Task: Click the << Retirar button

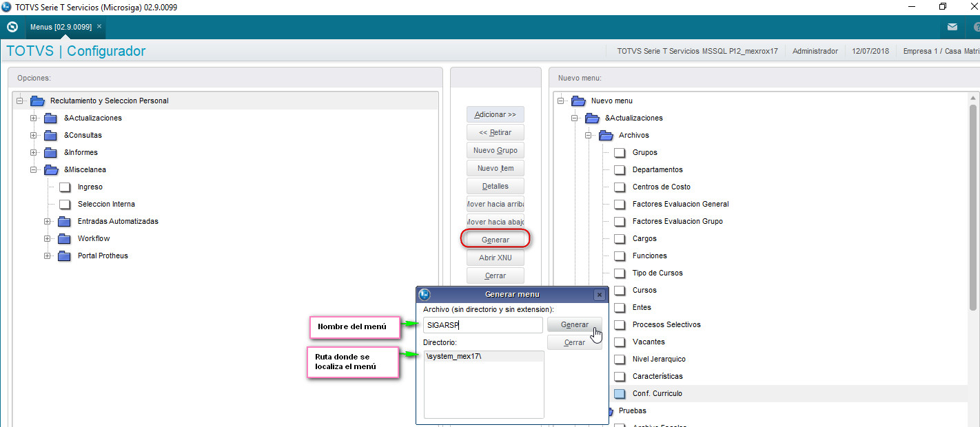Action: (496, 132)
